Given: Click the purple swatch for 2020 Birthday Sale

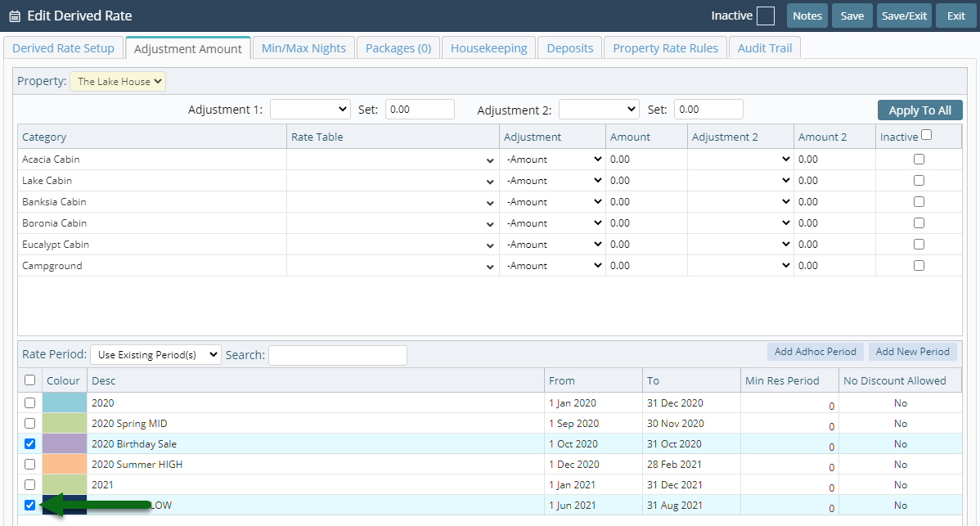Looking at the screenshot, I should 65,444.
